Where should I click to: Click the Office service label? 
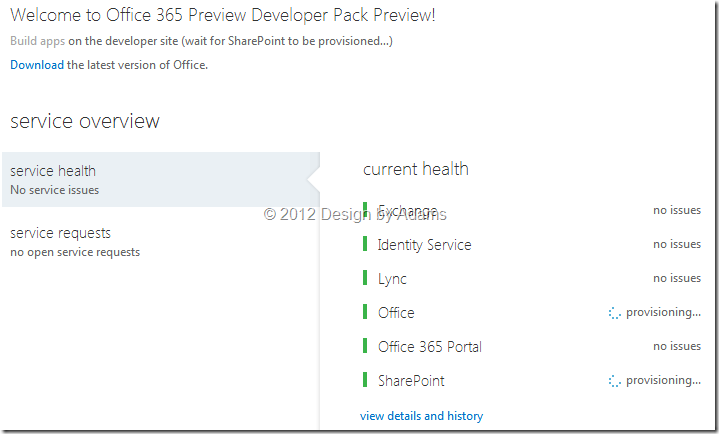click(x=396, y=313)
